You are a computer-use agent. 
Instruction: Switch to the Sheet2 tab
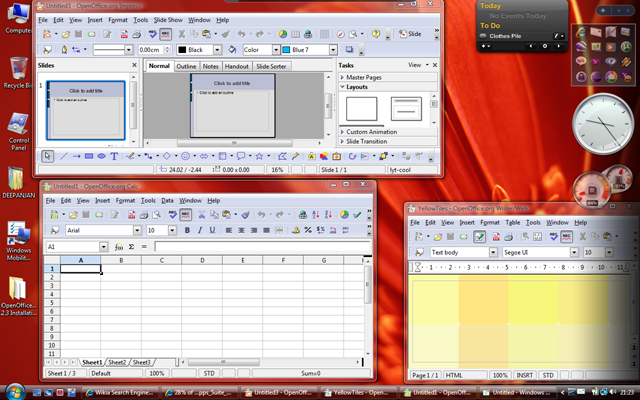117,362
